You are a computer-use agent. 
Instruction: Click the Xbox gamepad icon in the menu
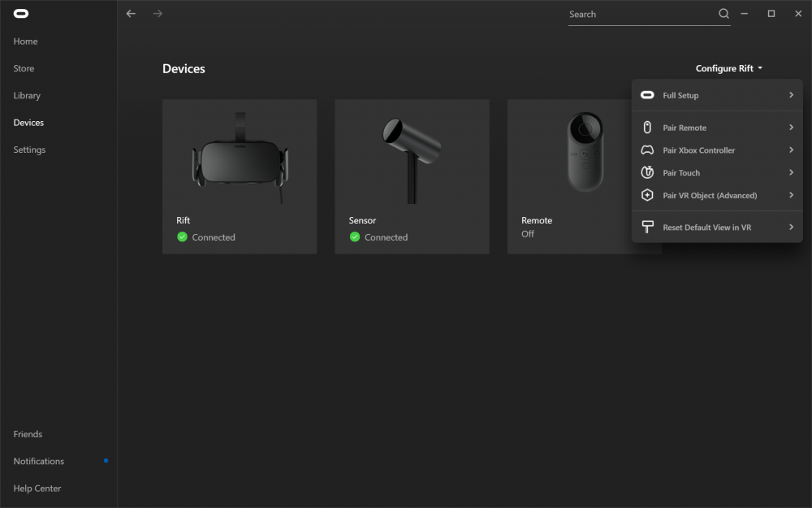click(647, 150)
